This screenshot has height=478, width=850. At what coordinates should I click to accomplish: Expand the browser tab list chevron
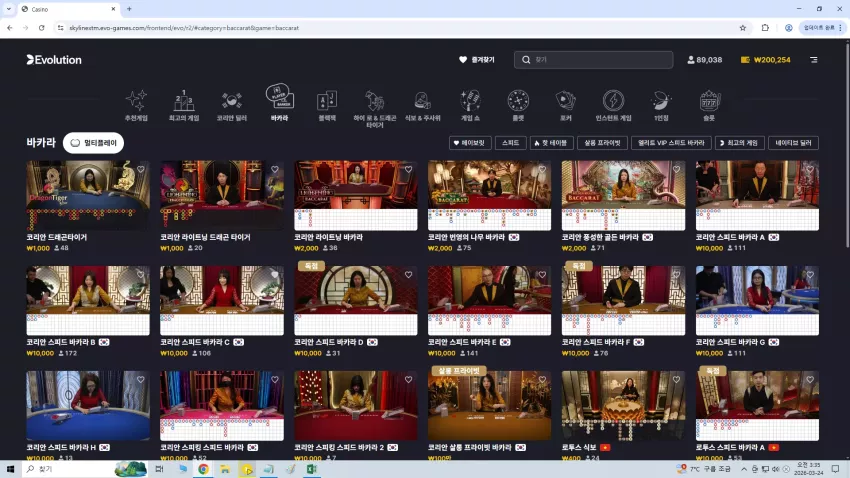[x=9, y=9]
